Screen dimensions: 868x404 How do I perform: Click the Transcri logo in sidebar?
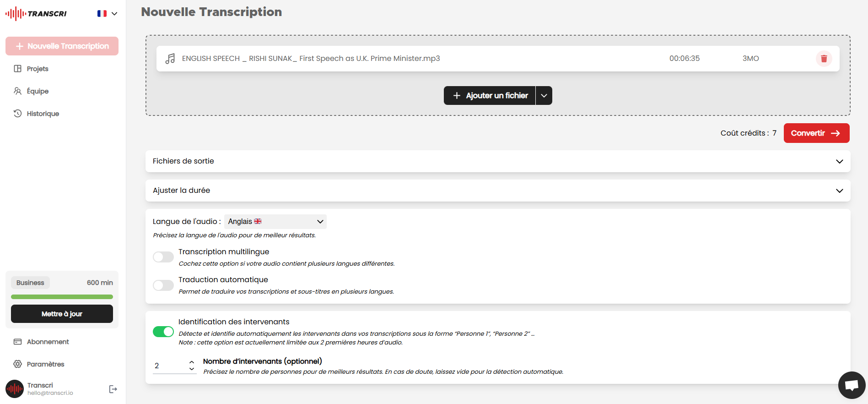tap(36, 14)
